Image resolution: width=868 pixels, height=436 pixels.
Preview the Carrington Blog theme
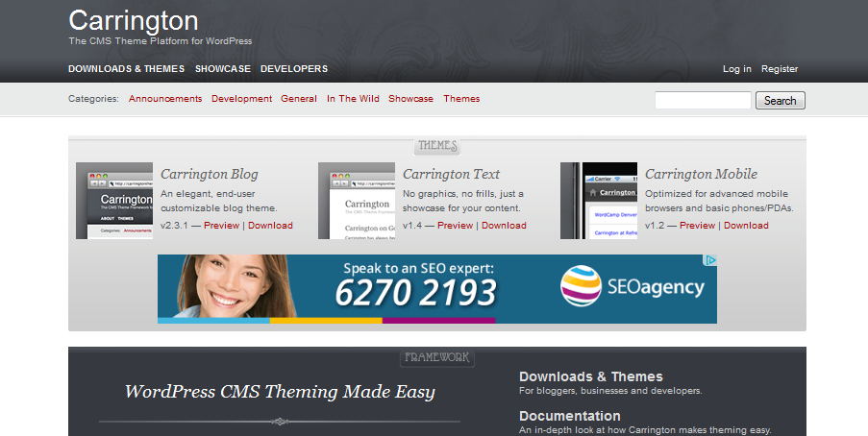pyautogui.click(x=221, y=225)
